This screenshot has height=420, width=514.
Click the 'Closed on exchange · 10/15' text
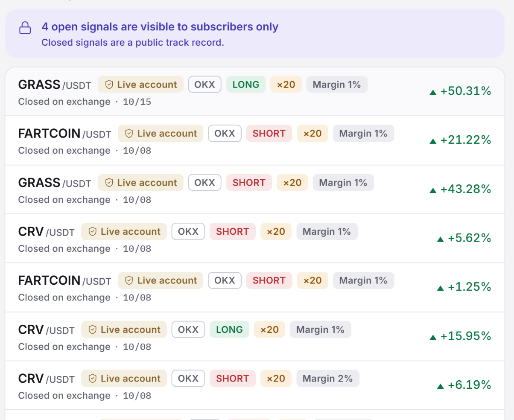click(85, 102)
